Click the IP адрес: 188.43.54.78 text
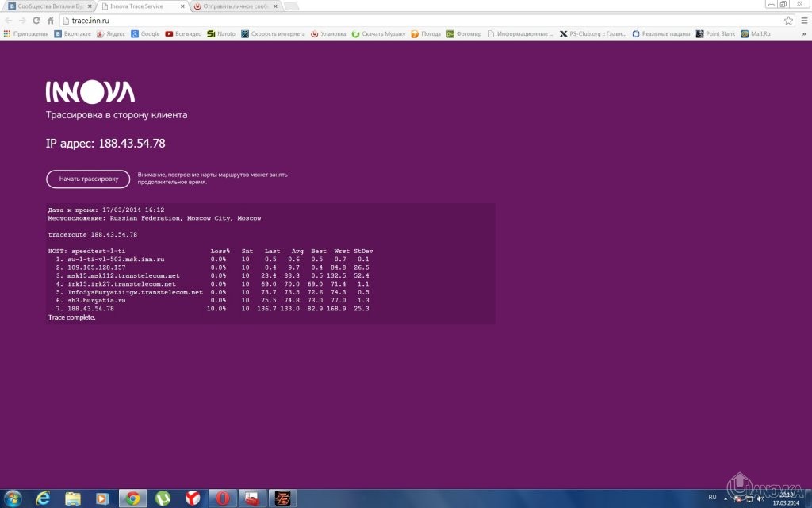 pos(105,144)
